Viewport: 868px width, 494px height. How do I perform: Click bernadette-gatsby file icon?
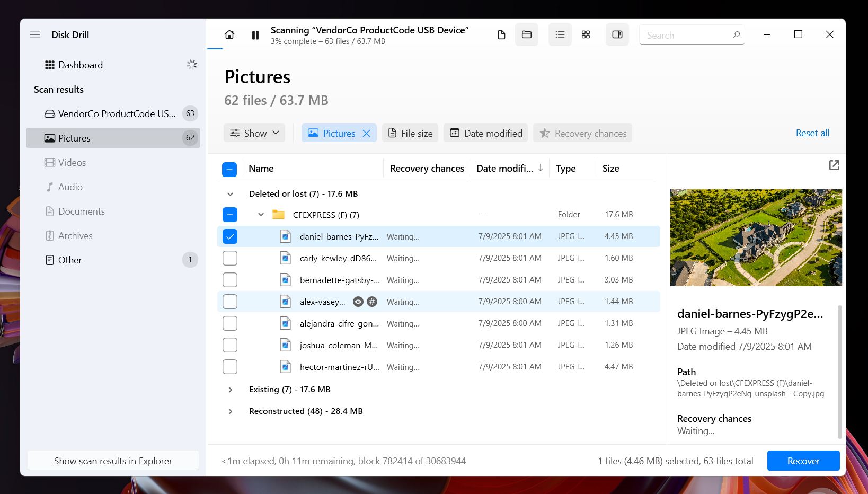pyautogui.click(x=285, y=280)
